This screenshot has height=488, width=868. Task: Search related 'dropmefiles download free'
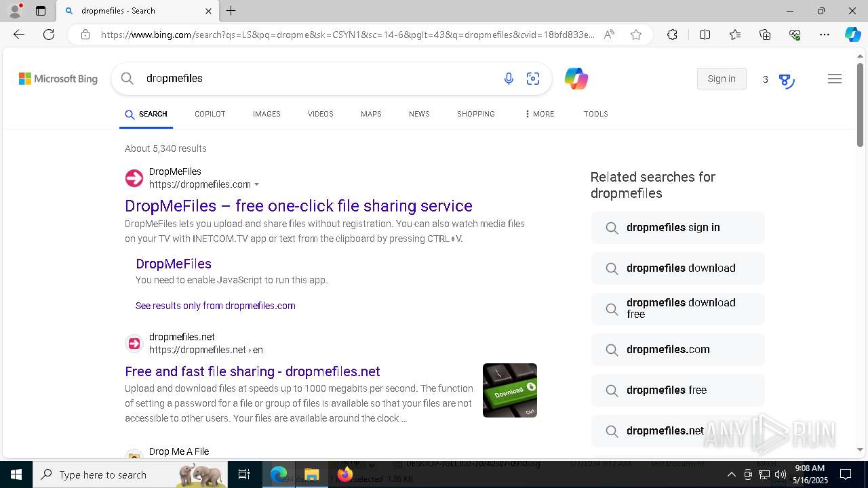coord(677,309)
